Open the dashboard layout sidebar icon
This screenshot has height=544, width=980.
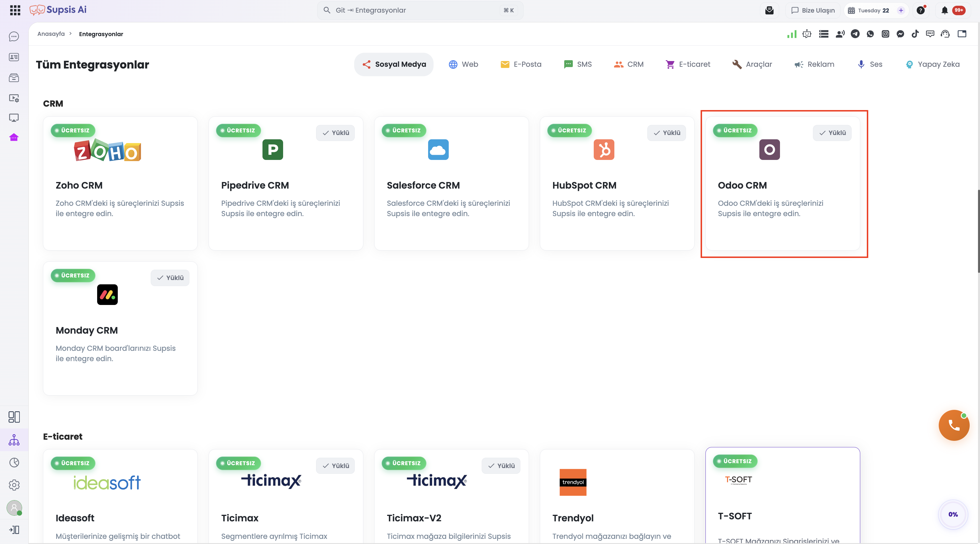click(14, 417)
